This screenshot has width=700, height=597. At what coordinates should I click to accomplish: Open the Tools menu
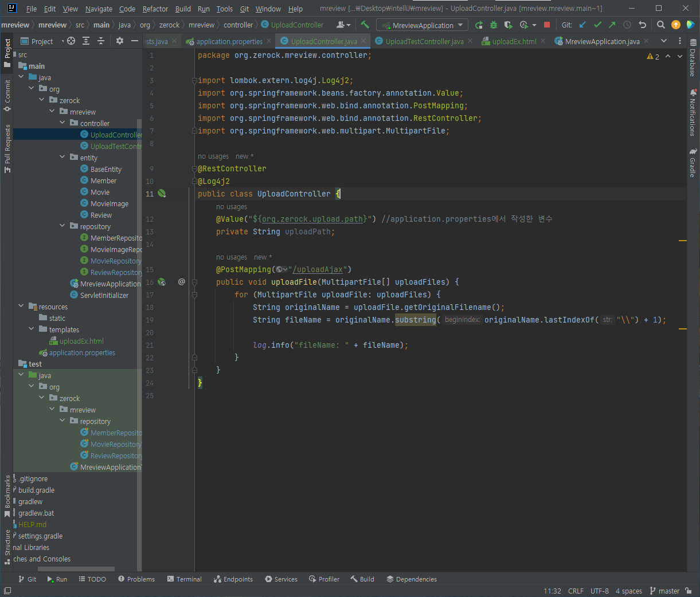(225, 9)
